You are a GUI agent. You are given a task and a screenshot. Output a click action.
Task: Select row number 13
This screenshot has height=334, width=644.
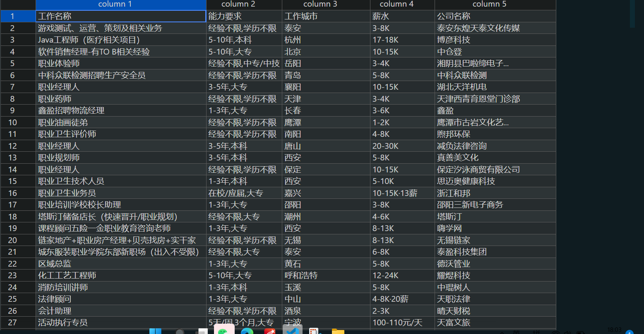(18, 157)
